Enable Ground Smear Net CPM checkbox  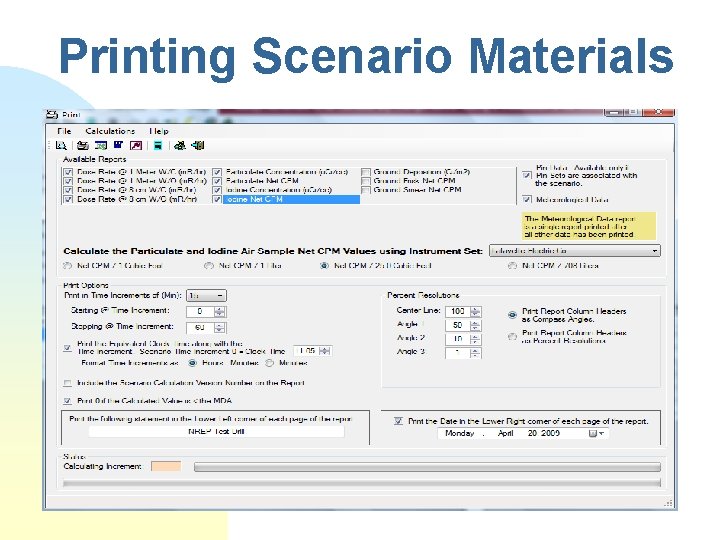pyautogui.click(x=366, y=190)
